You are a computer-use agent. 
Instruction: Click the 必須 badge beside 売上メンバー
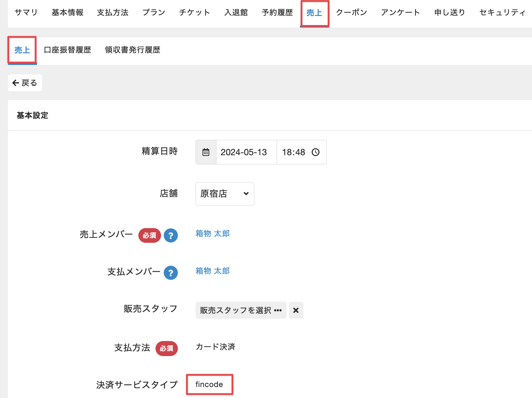tap(149, 235)
